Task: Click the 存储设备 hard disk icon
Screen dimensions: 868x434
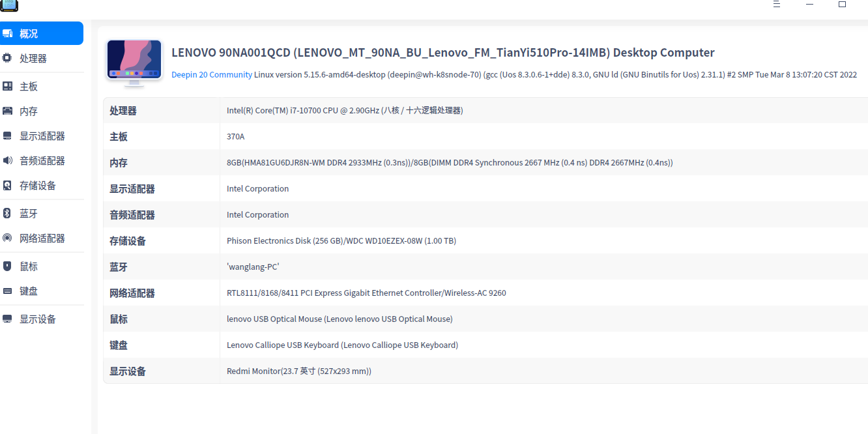Action: (x=8, y=185)
